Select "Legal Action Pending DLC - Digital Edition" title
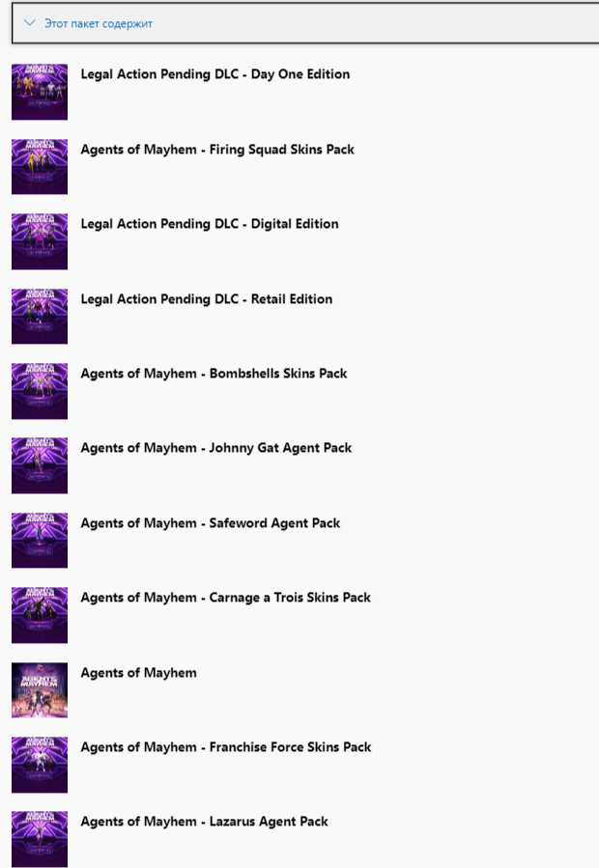599x868 pixels. pyautogui.click(x=210, y=224)
